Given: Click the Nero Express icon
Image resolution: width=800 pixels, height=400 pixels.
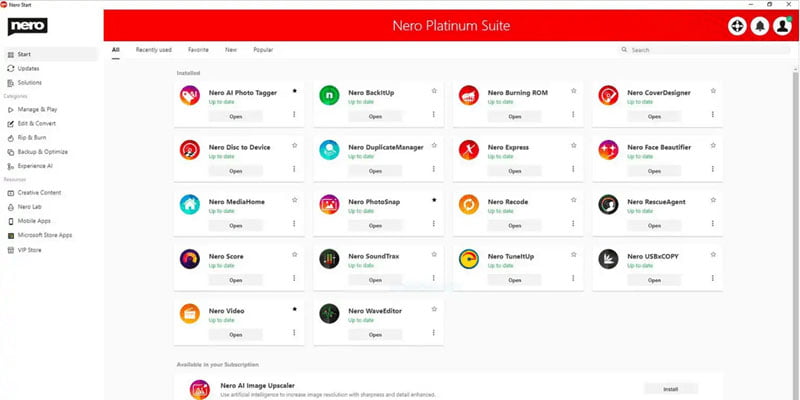Looking at the screenshot, I should (x=468, y=150).
